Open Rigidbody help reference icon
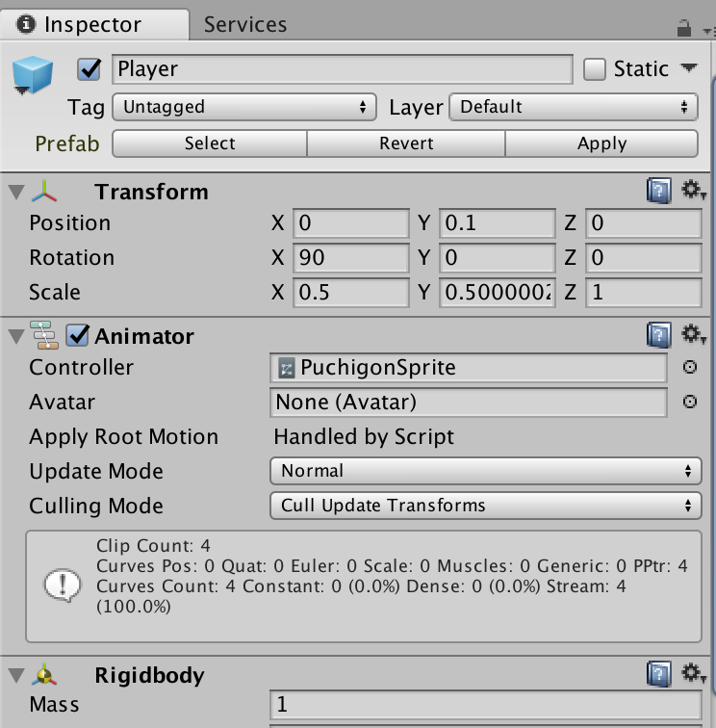This screenshot has width=716, height=728. tap(659, 674)
